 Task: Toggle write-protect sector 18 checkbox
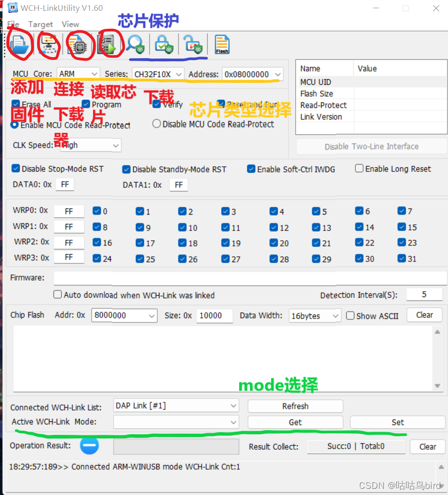click(183, 242)
